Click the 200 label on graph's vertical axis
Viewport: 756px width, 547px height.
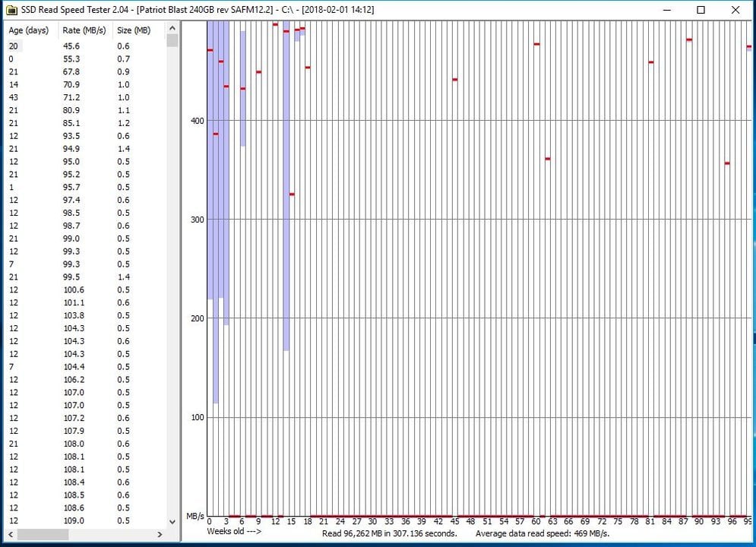point(198,318)
